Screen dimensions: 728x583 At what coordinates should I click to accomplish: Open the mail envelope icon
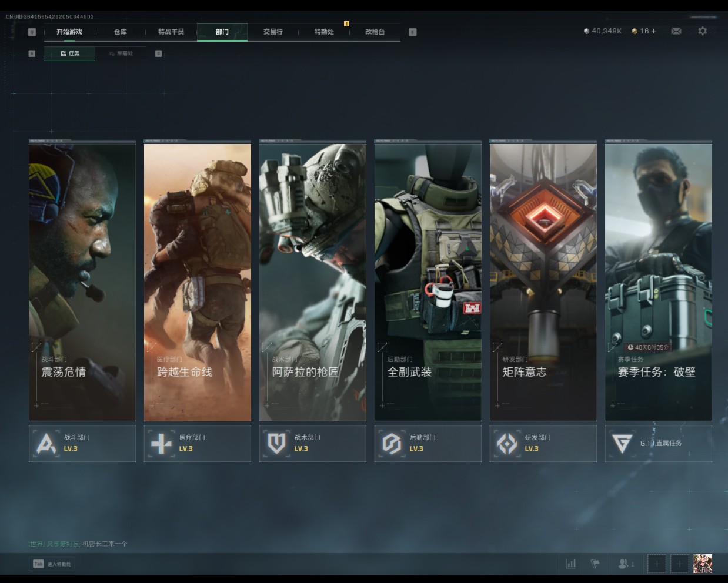tap(676, 31)
